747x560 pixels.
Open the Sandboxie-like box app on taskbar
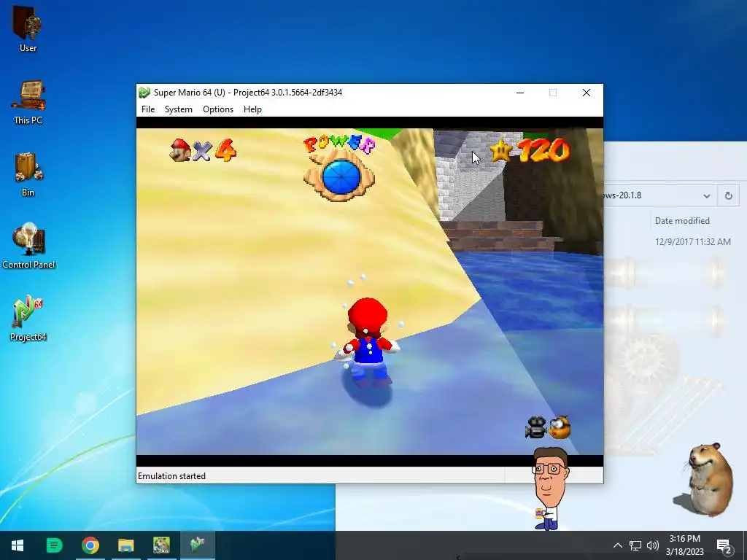click(161, 545)
